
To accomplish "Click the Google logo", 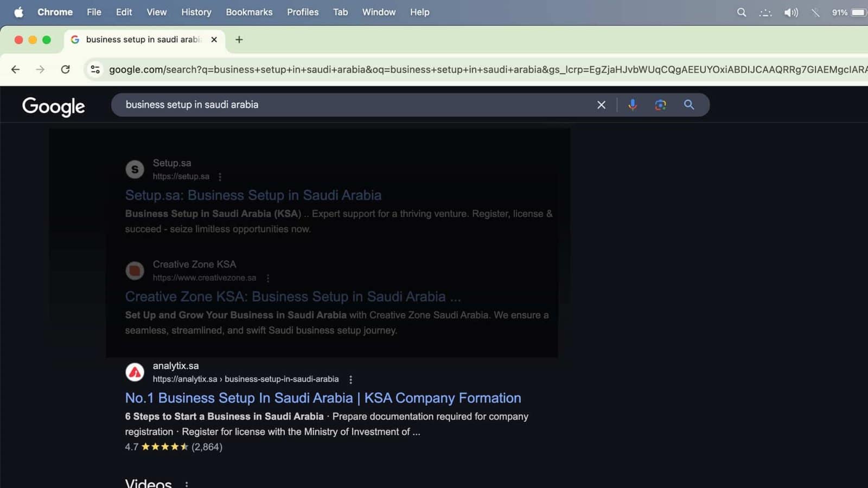I will point(53,106).
